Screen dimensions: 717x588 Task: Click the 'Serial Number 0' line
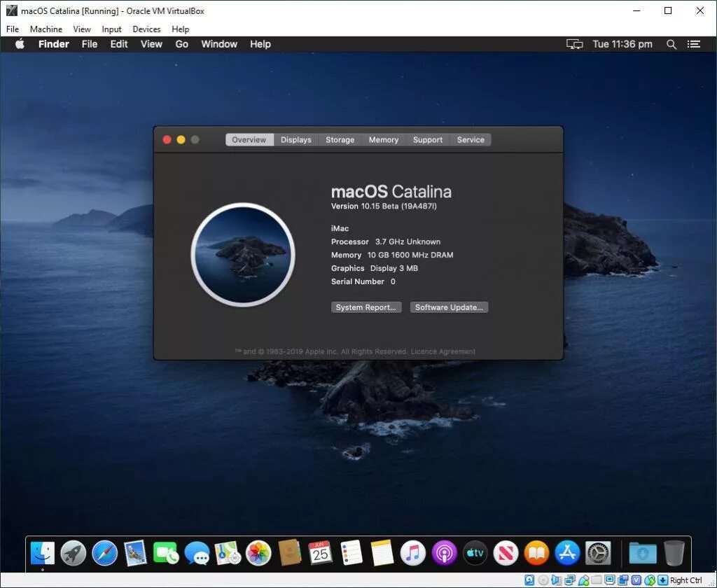point(363,281)
